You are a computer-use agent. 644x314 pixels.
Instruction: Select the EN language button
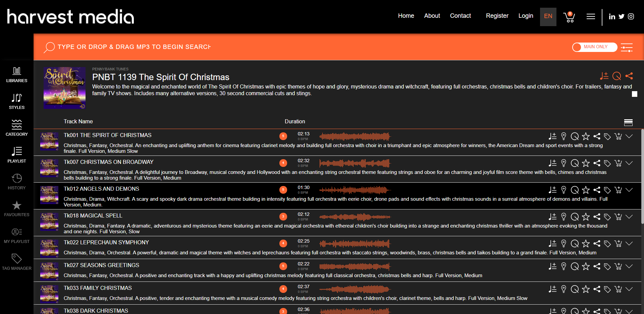pyautogui.click(x=548, y=17)
